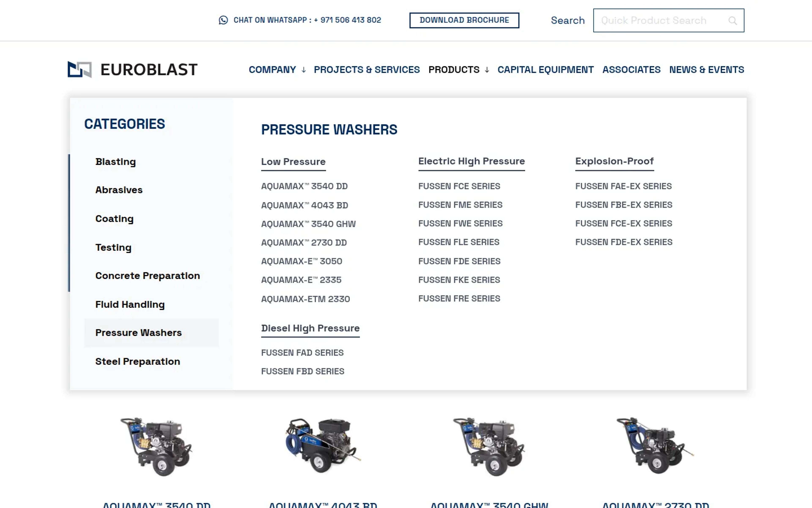Expand the Company dropdown arrow
The height and width of the screenshot is (508, 812).
pos(304,70)
